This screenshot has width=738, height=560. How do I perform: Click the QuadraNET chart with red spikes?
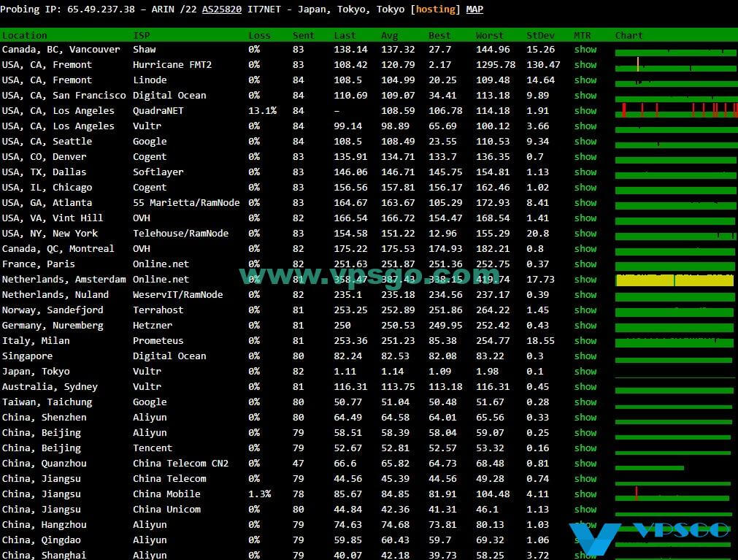(676, 110)
